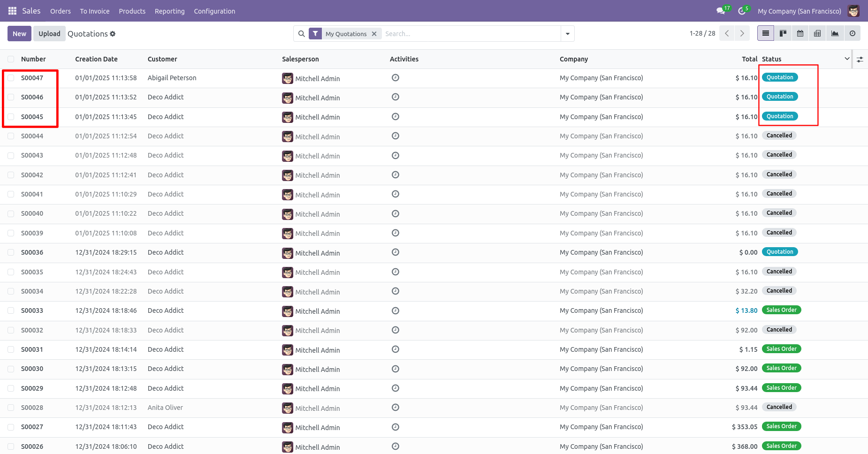Open the apps grid menu icon
Image resolution: width=868 pixels, height=454 pixels.
point(13,11)
